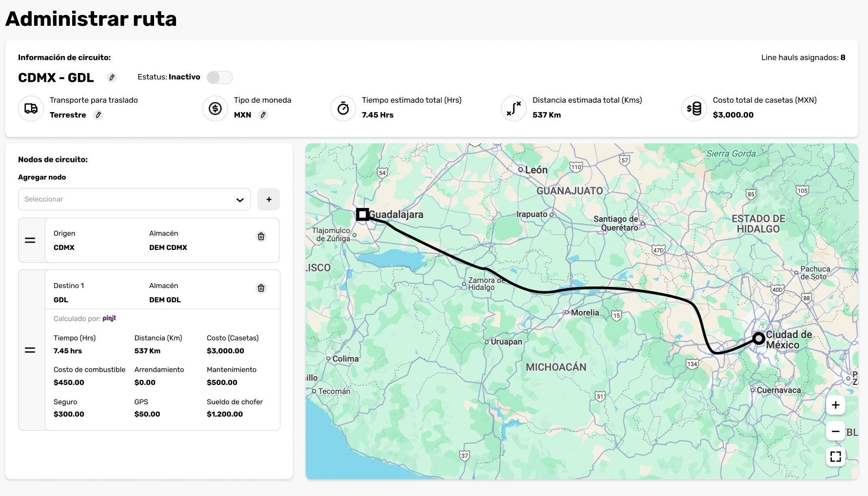Add node with the plus button
The height and width of the screenshot is (496, 868).
269,199
